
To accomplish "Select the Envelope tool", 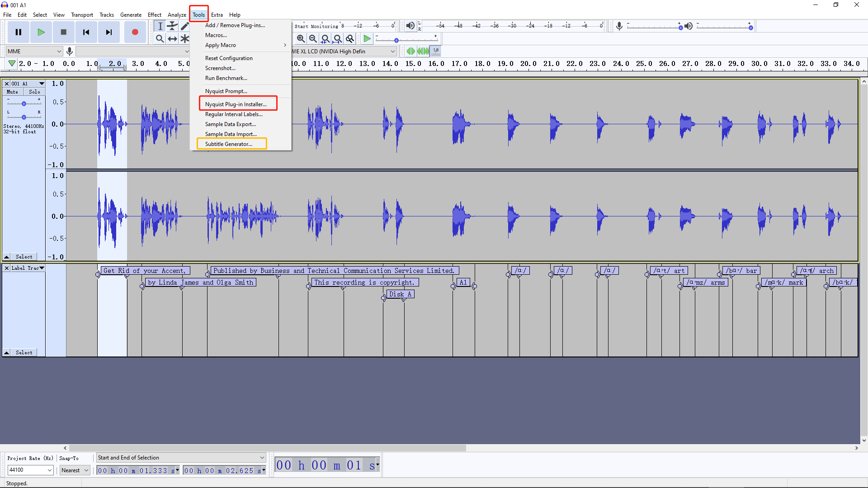I will pos(172,26).
